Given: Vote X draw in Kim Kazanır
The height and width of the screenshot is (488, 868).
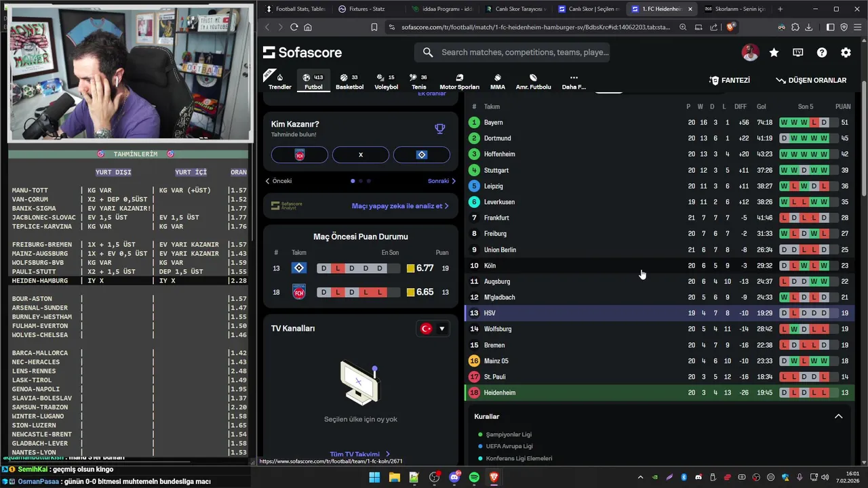Looking at the screenshot, I should point(361,155).
